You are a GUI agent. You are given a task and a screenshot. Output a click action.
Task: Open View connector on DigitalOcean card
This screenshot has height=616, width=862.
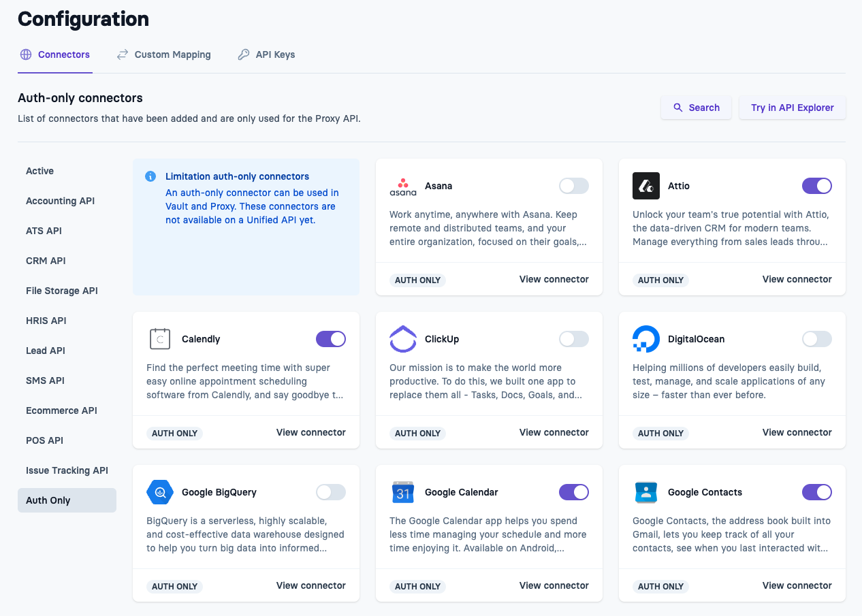797,432
